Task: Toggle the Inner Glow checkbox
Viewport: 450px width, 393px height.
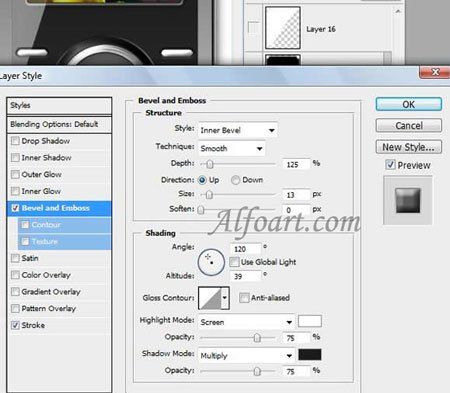Action: [15, 191]
